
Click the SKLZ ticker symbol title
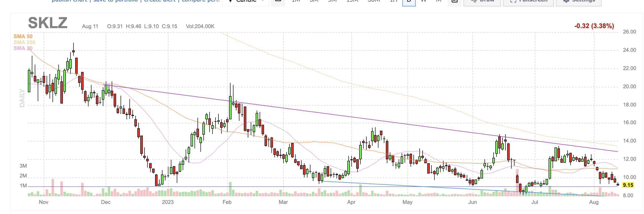(48, 23)
